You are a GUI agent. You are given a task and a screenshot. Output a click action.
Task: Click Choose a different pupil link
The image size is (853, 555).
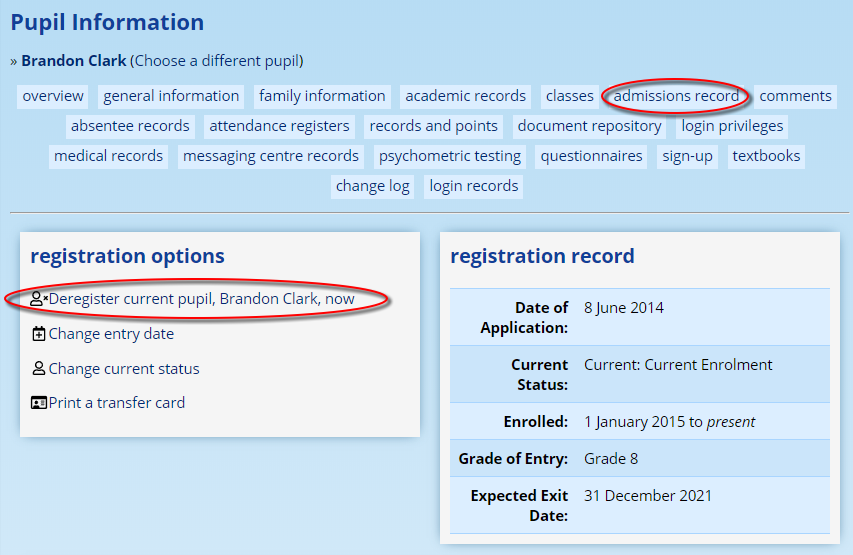coord(217,61)
